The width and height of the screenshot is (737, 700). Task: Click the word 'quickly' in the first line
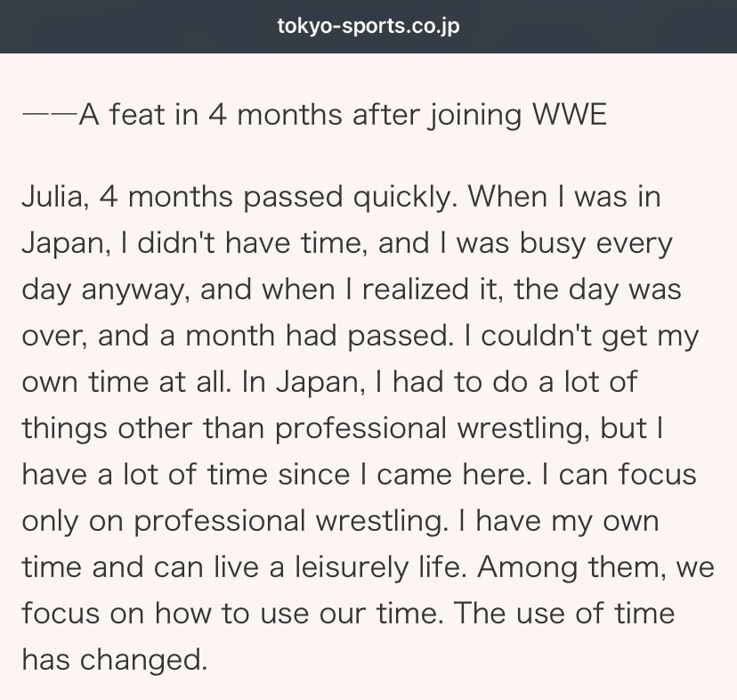point(401,198)
